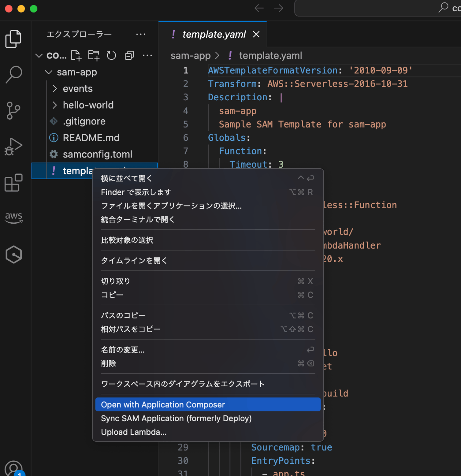This screenshot has height=476, width=461.
Task: Collapse all folders in explorer
Action: [130, 55]
